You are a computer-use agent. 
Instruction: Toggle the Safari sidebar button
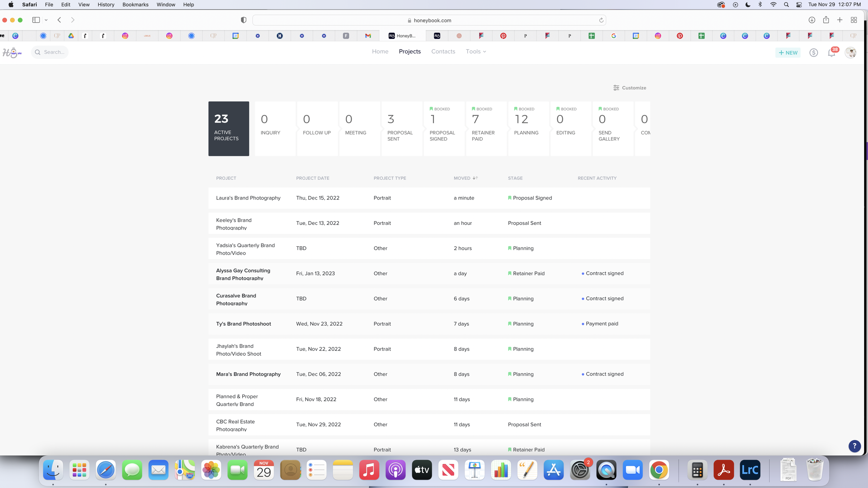(36, 20)
